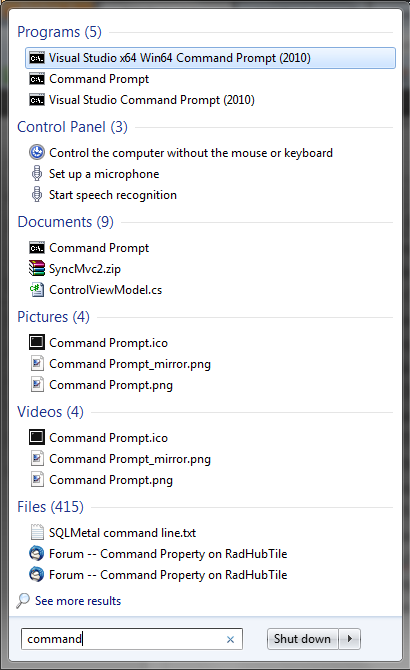Open ControlViewModel.cs file icon
Screen dimensions: 410x670
37,289
